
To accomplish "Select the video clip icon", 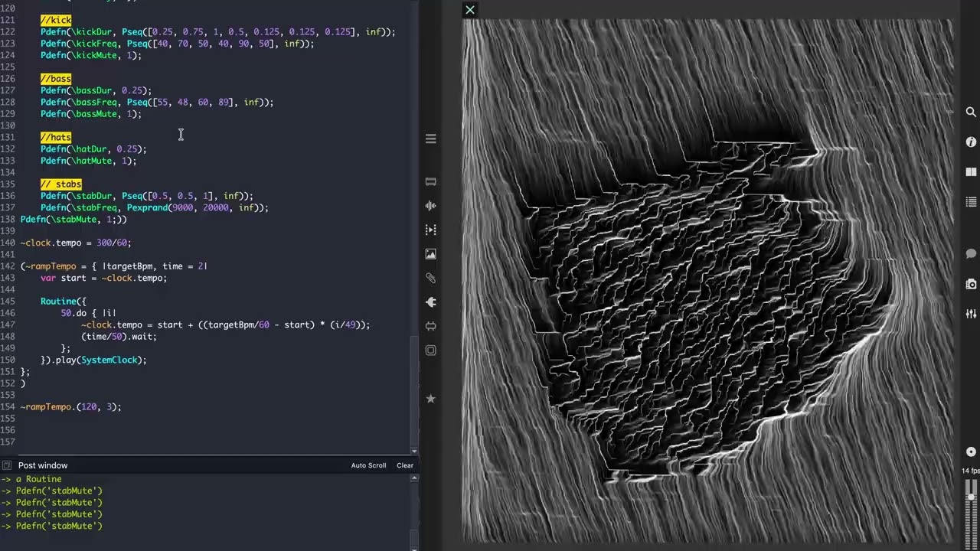I will click(430, 230).
